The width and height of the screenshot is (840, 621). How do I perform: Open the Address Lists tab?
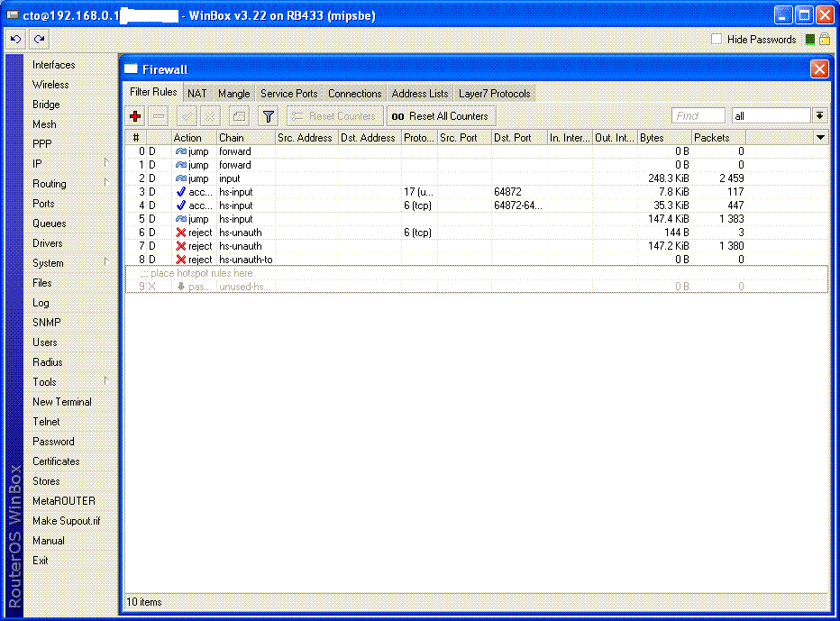pos(420,93)
